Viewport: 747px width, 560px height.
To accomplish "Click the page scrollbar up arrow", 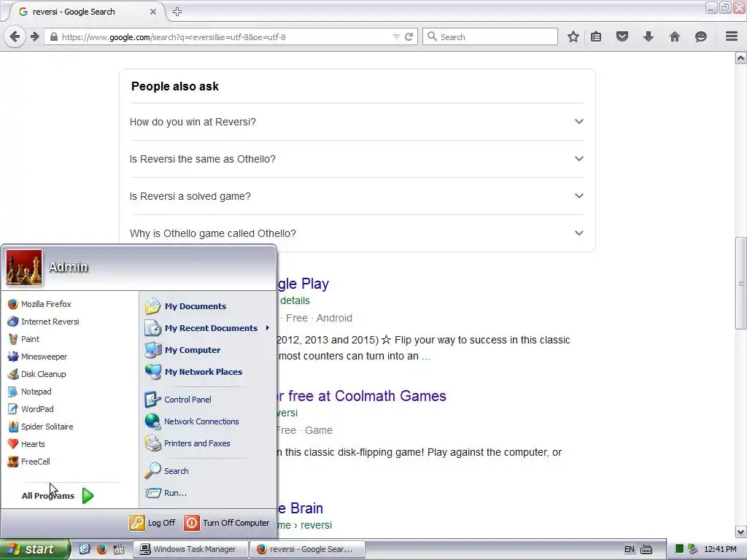I will 741,58.
